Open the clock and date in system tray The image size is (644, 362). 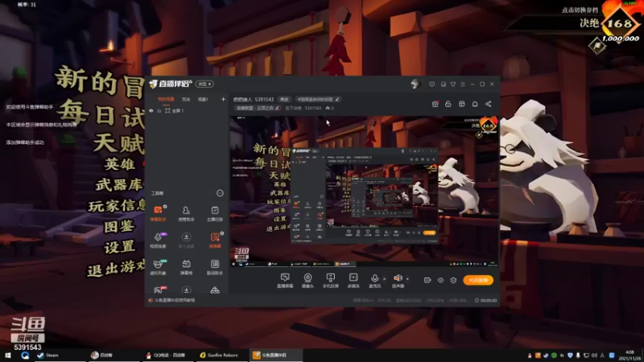(630, 356)
